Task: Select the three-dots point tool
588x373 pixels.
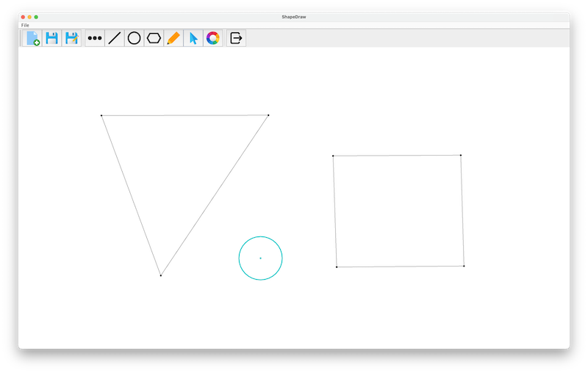Action: click(95, 38)
